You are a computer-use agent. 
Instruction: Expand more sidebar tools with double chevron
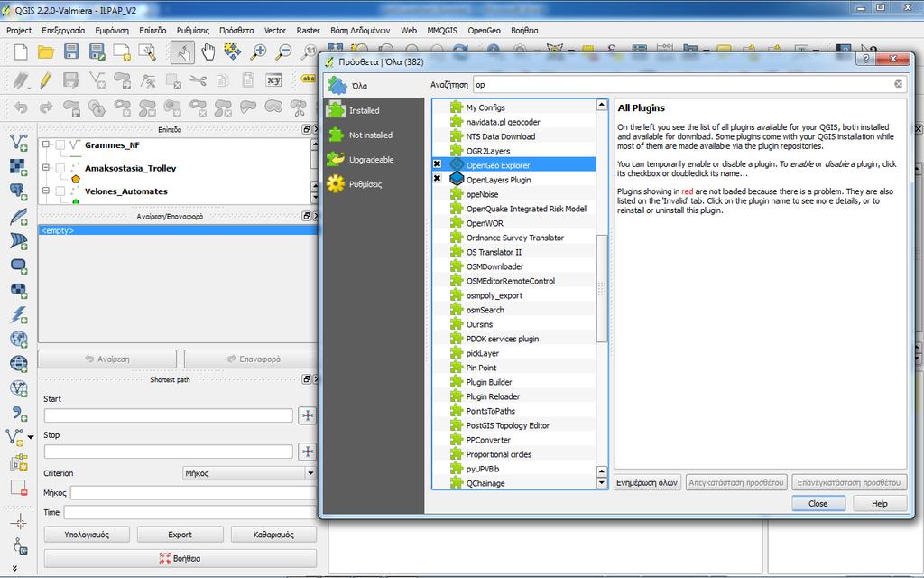[14, 569]
